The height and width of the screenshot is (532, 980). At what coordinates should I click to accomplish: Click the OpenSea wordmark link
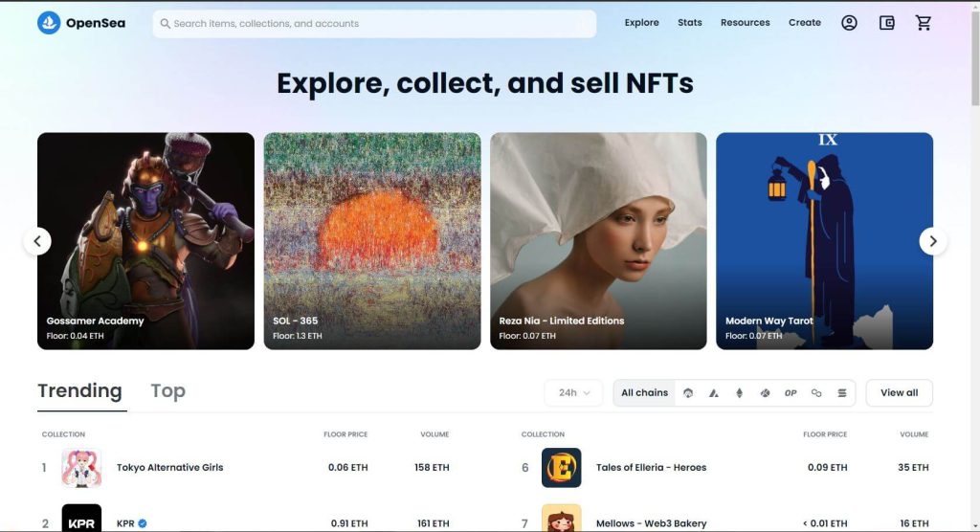[96, 23]
